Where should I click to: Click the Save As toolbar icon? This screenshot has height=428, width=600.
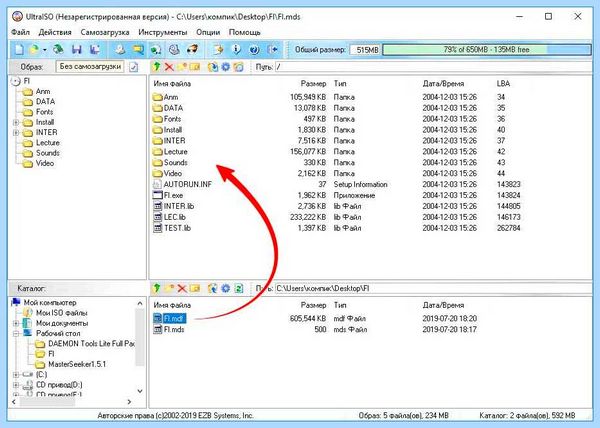[95, 49]
